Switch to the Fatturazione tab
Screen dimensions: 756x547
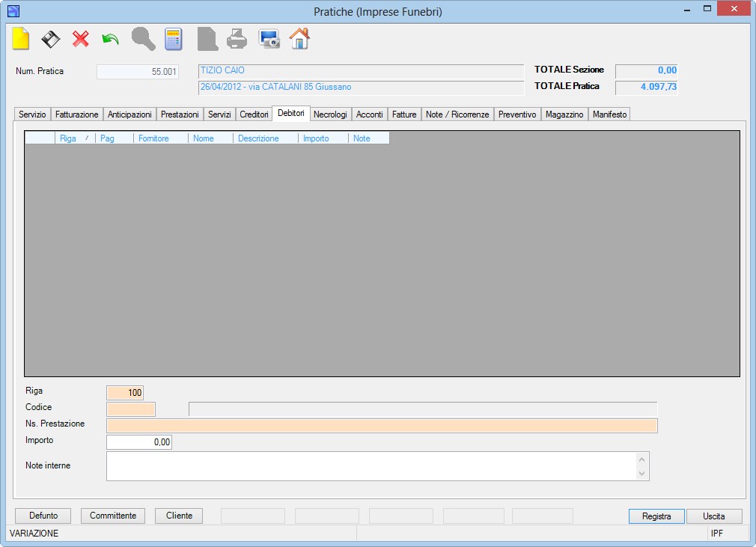click(76, 114)
